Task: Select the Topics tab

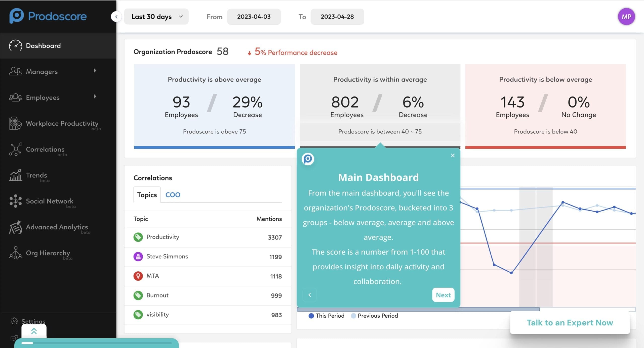Action: click(x=147, y=195)
